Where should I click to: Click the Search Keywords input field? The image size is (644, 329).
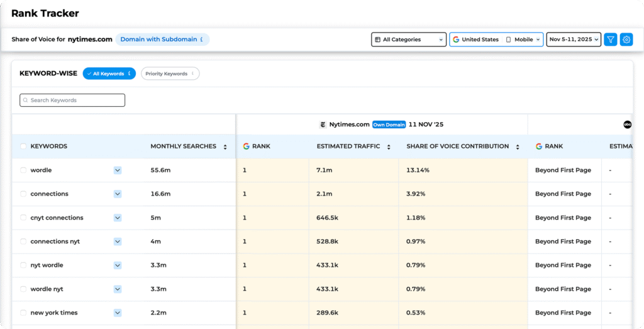(72, 101)
